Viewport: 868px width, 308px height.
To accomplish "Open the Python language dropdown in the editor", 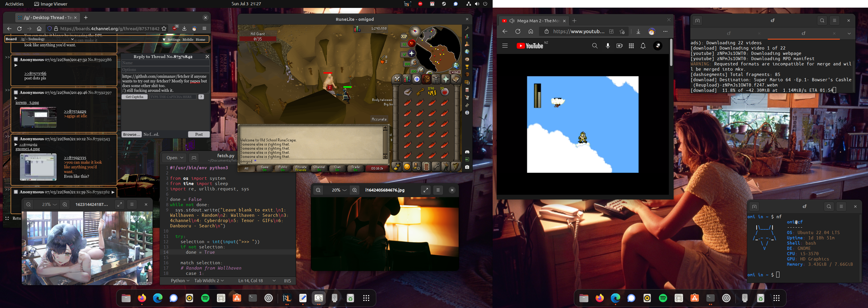I will pyautogui.click(x=180, y=281).
